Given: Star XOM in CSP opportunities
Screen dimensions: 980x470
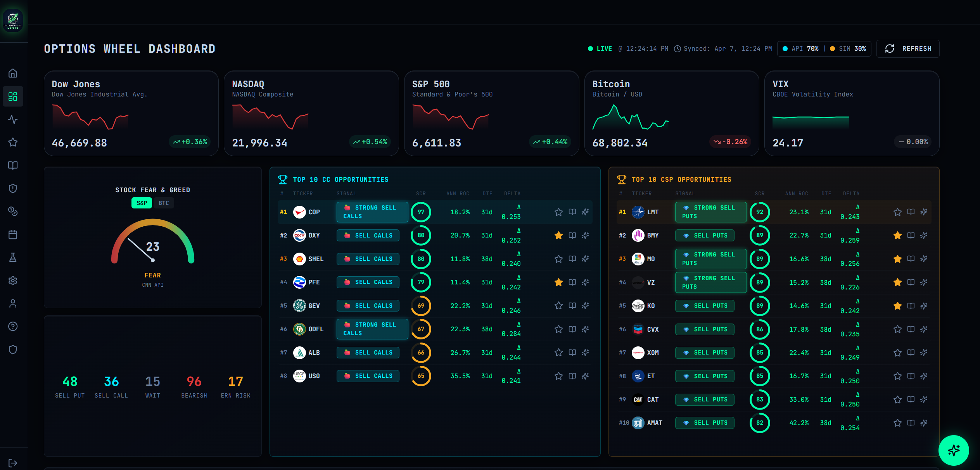Looking at the screenshot, I should (897, 353).
